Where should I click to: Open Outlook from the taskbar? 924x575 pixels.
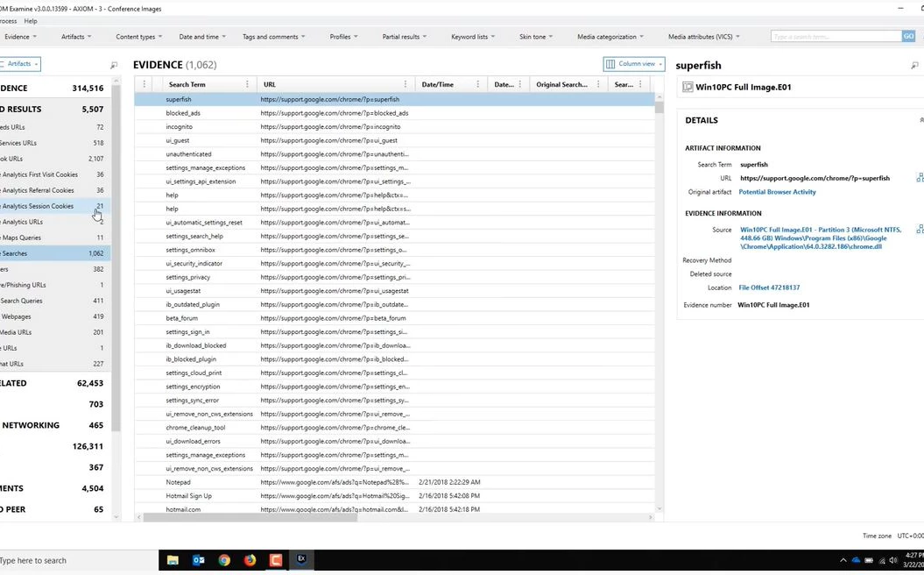tap(199, 559)
